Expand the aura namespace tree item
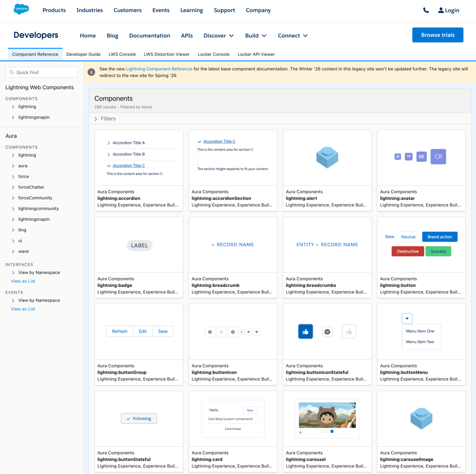This screenshot has height=474, width=476. (x=13, y=166)
